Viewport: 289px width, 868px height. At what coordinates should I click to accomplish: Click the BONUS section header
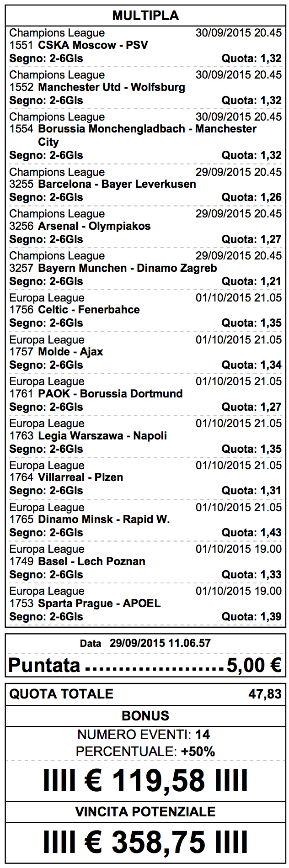pos(145,715)
